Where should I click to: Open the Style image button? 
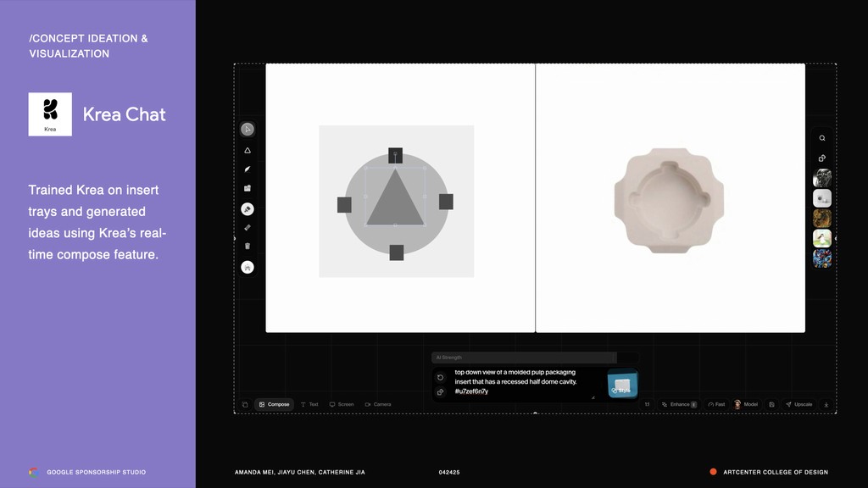(x=622, y=384)
